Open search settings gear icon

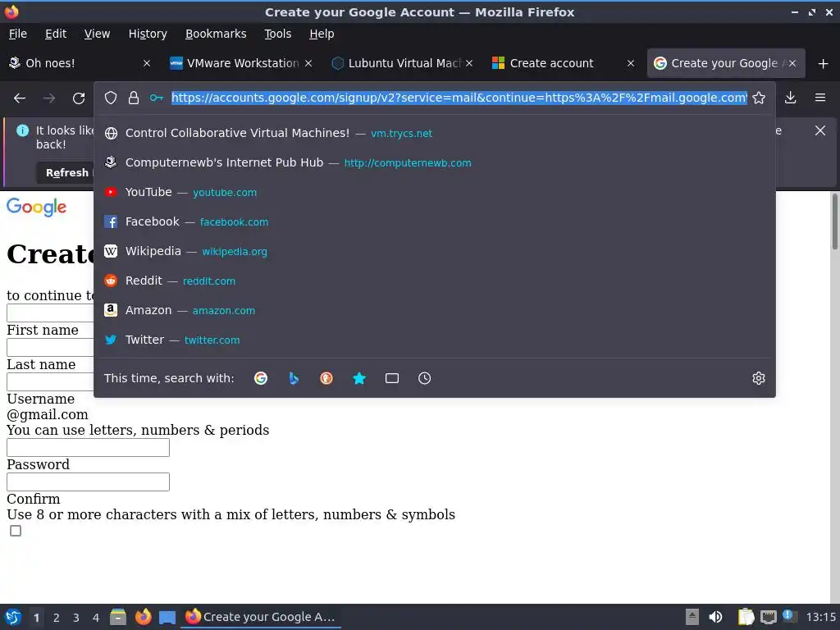coord(759,378)
